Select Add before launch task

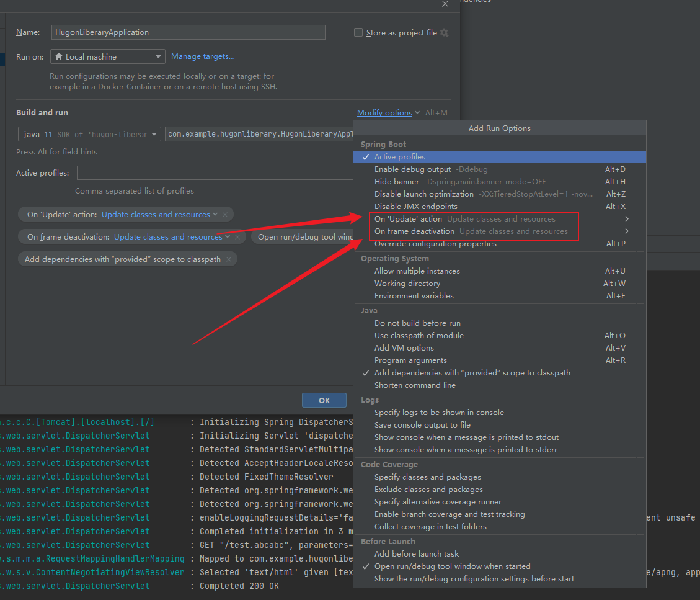coord(500,553)
